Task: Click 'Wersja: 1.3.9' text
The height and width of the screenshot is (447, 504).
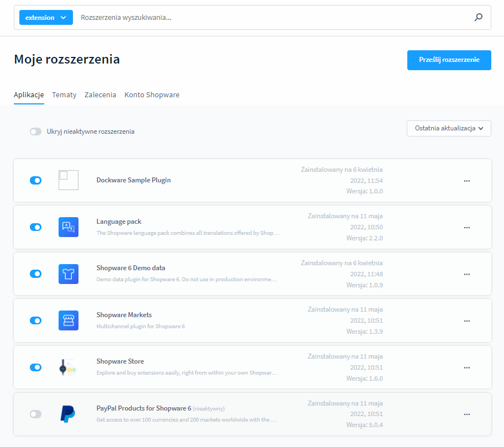Action: [x=365, y=332]
